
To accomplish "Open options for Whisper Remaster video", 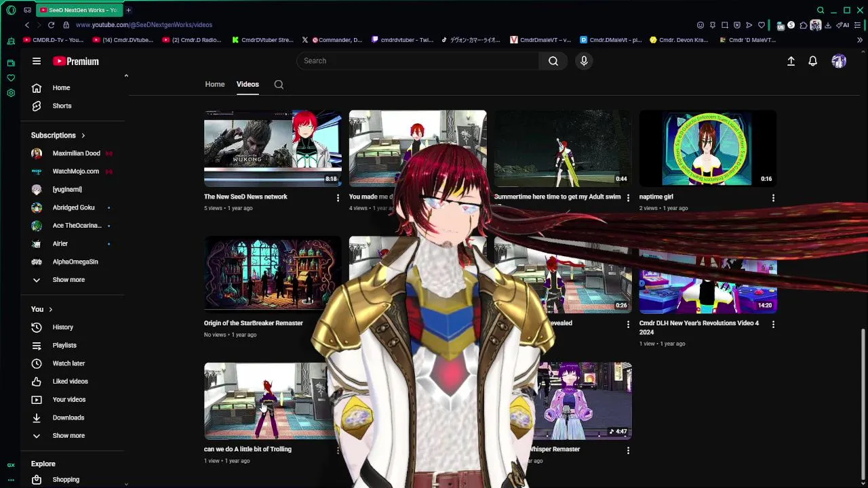I will pyautogui.click(x=628, y=450).
